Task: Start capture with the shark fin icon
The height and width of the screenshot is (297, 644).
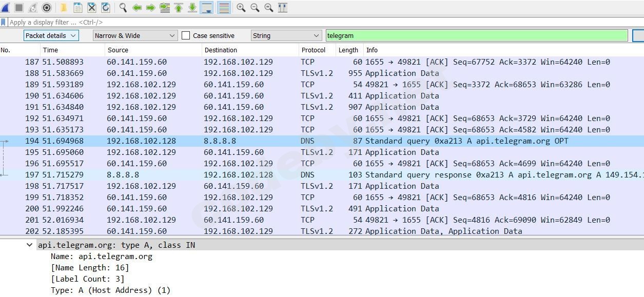Action: (x=5, y=8)
